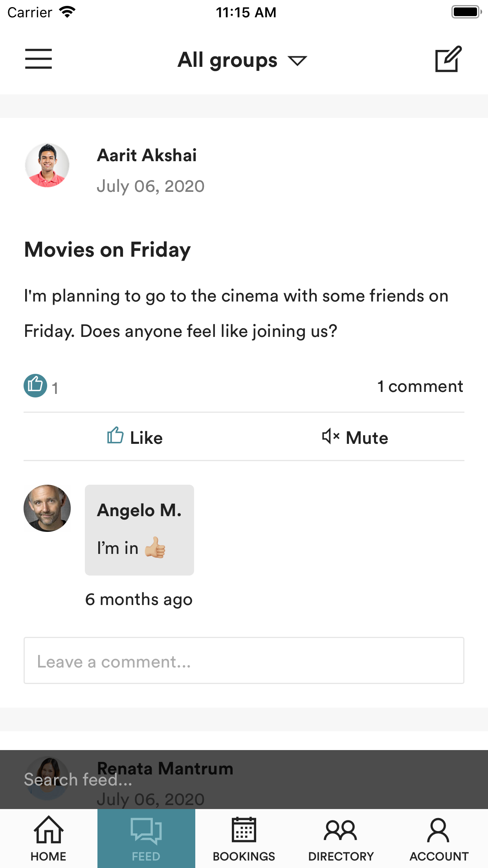The height and width of the screenshot is (868, 488).
Task: Select the All groups title
Action: pyautogui.click(x=227, y=60)
